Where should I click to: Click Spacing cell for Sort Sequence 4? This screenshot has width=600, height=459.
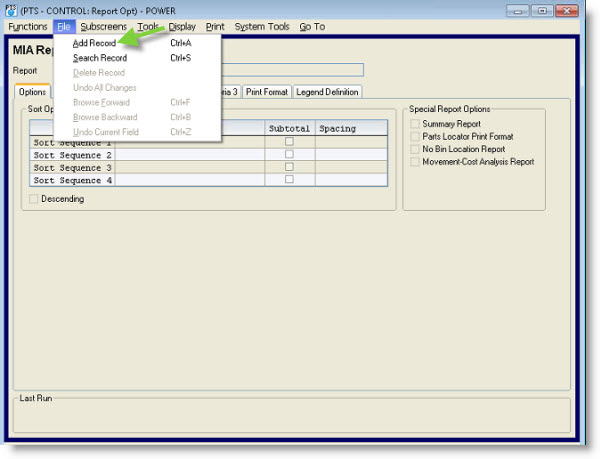pos(351,180)
